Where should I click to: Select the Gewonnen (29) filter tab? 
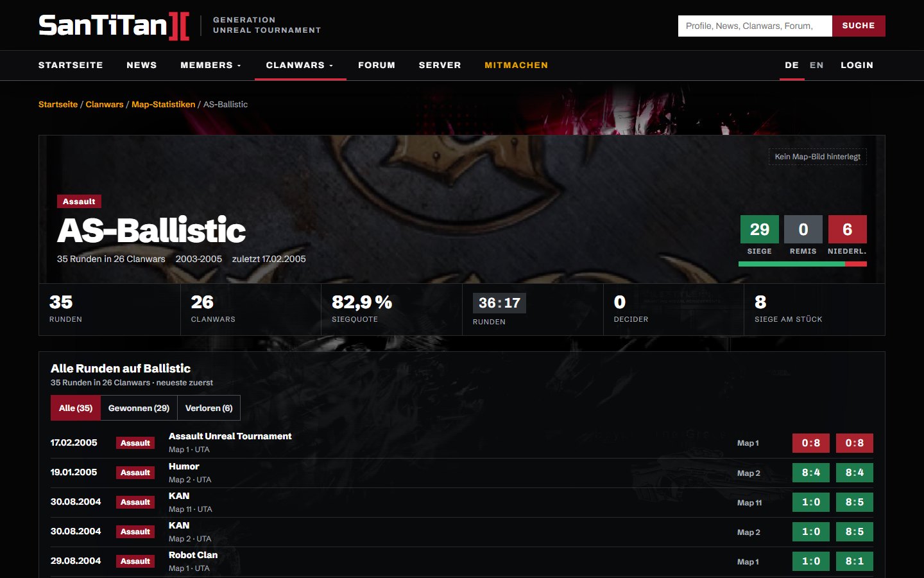139,408
